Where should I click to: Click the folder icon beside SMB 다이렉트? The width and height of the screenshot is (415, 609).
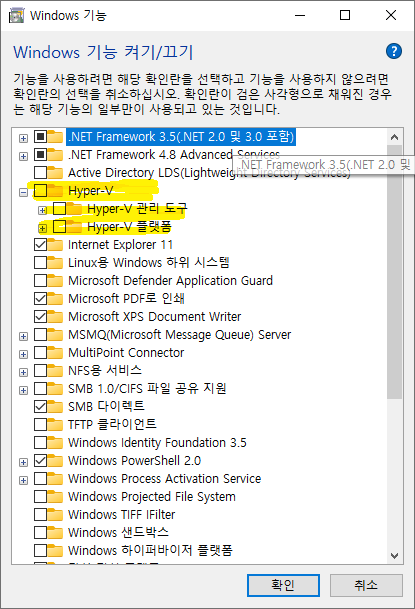click(55, 407)
